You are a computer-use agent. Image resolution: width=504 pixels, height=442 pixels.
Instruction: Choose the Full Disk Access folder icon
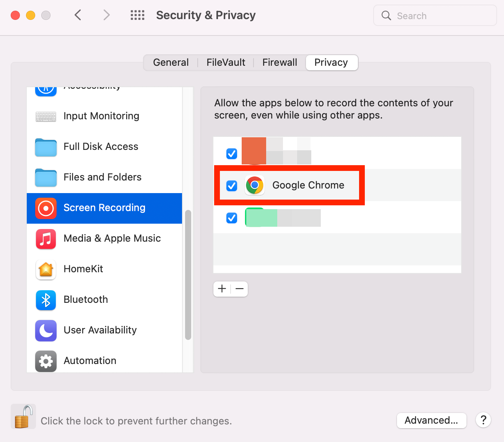[46, 147]
